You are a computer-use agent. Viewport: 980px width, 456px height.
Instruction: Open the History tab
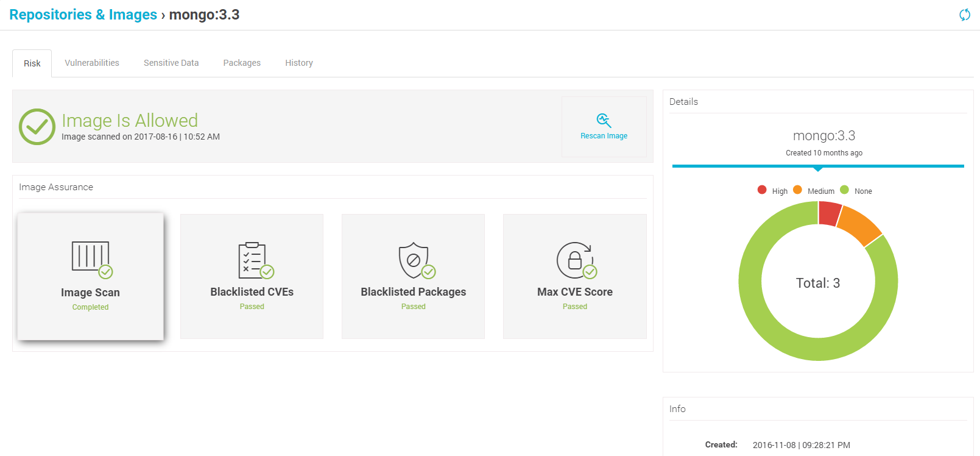pos(299,63)
